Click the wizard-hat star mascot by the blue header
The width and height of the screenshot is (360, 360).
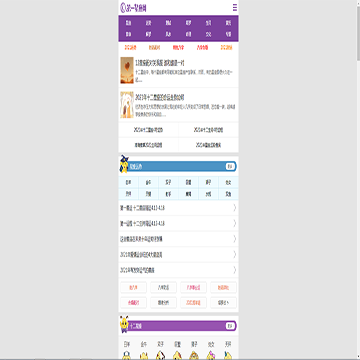124,164
